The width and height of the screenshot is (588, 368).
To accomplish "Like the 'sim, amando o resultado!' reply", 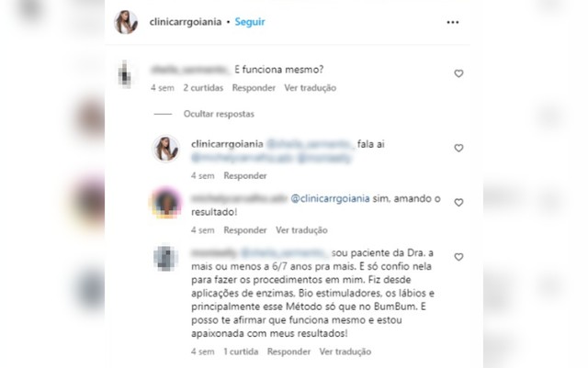I will [x=458, y=203].
